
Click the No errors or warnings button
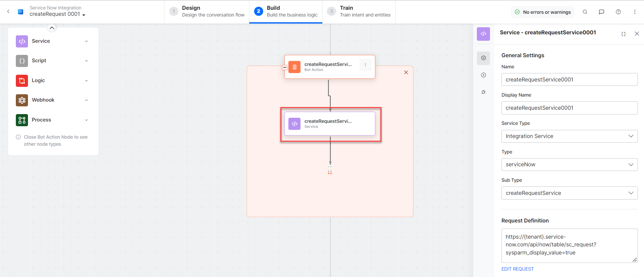pos(543,12)
